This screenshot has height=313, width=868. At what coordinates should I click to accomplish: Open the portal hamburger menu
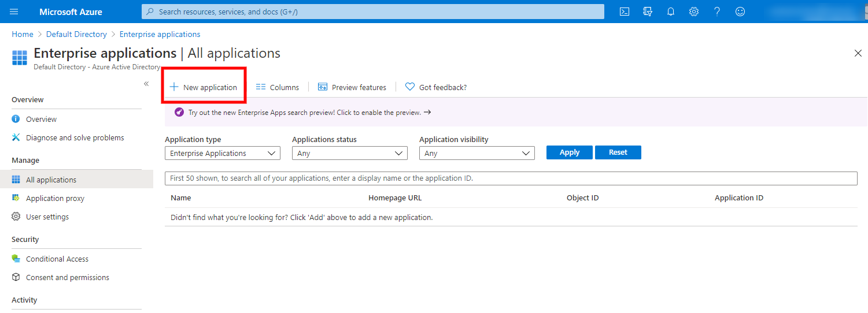pos(14,12)
